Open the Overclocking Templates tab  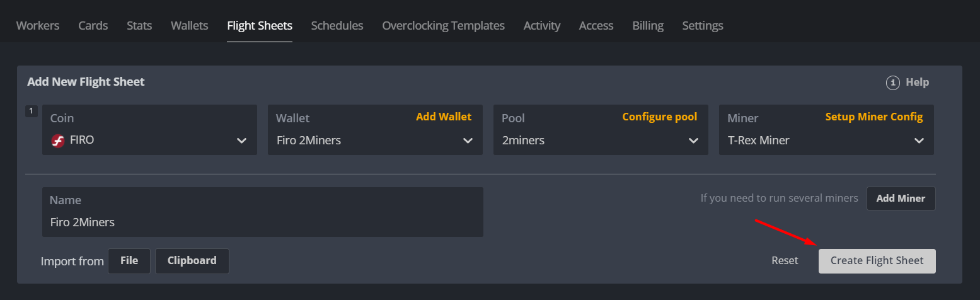pos(443,26)
